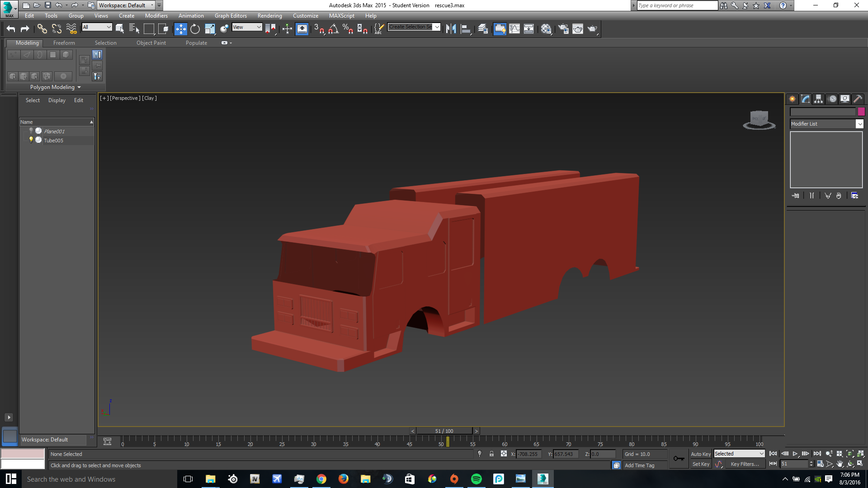Toggle Angle Snap tool
The width and height of the screenshot is (868, 488).
click(333, 29)
